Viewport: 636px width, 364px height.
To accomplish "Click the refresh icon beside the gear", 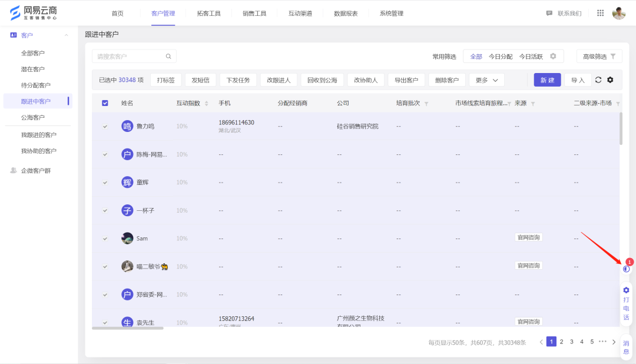I will tap(598, 80).
